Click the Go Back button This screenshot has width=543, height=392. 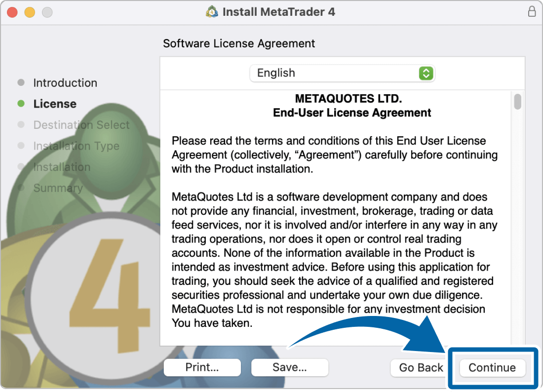coord(421,368)
